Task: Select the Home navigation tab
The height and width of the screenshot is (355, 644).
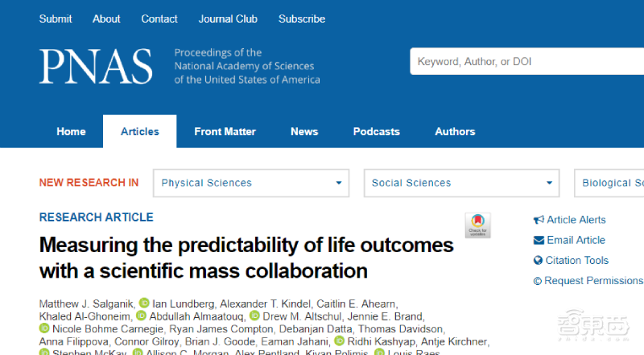Action: (x=71, y=131)
